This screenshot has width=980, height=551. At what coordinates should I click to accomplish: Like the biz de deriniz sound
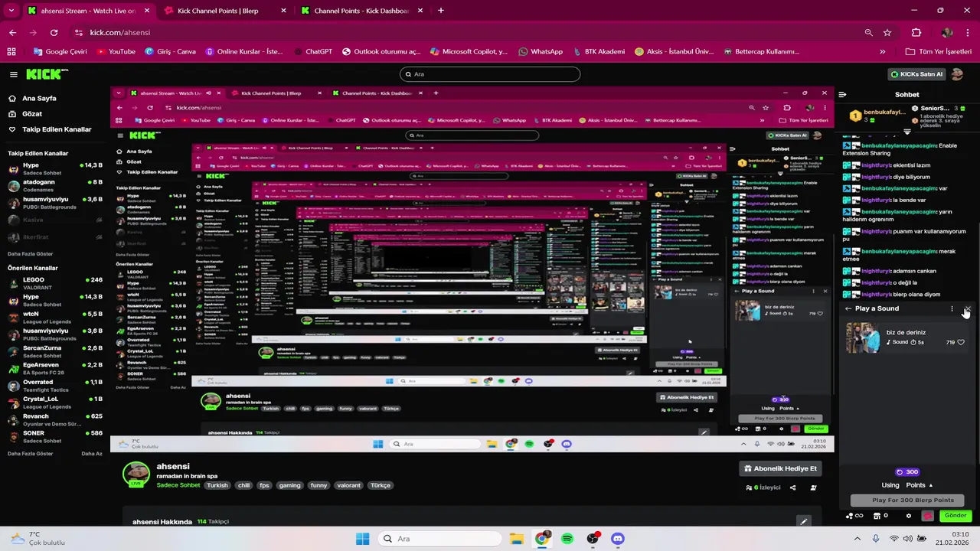pyautogui.click(x=961, y=342)
